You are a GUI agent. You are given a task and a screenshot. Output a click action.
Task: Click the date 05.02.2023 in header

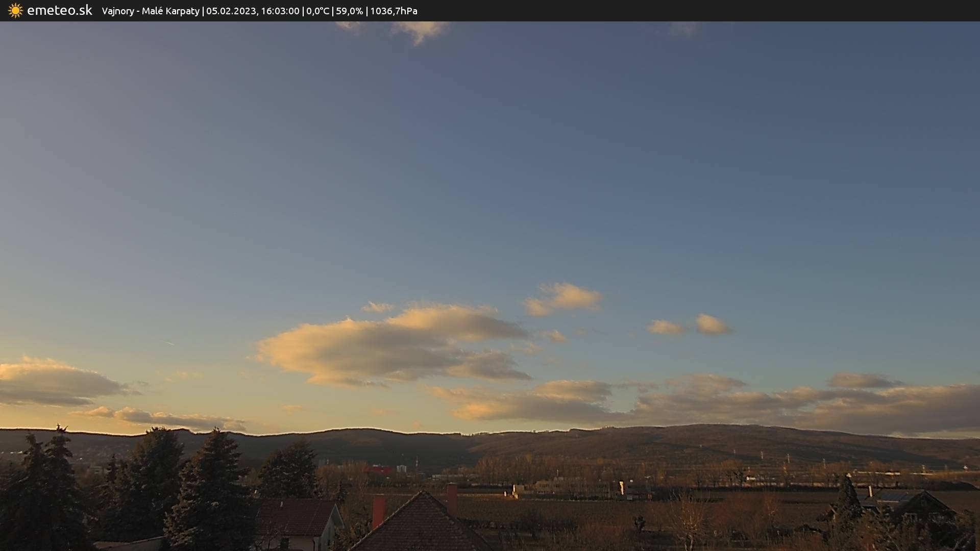[x=231, y=11]
